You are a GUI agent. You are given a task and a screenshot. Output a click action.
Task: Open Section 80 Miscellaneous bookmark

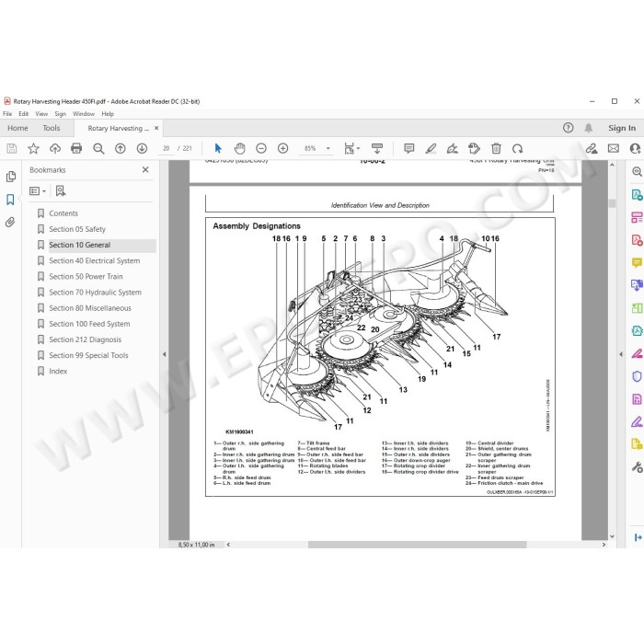pyautogui.click(x=90, y=308)
